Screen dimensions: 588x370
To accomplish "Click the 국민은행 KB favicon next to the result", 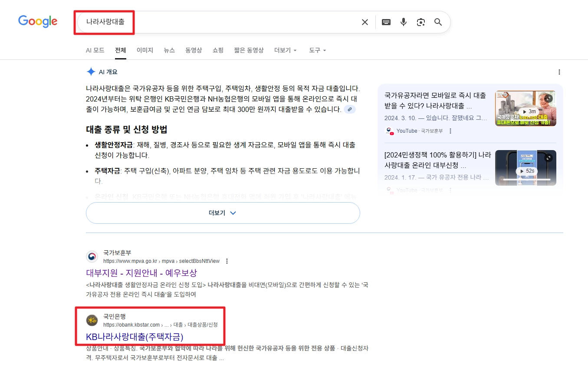I will click(x=92, y=320).
